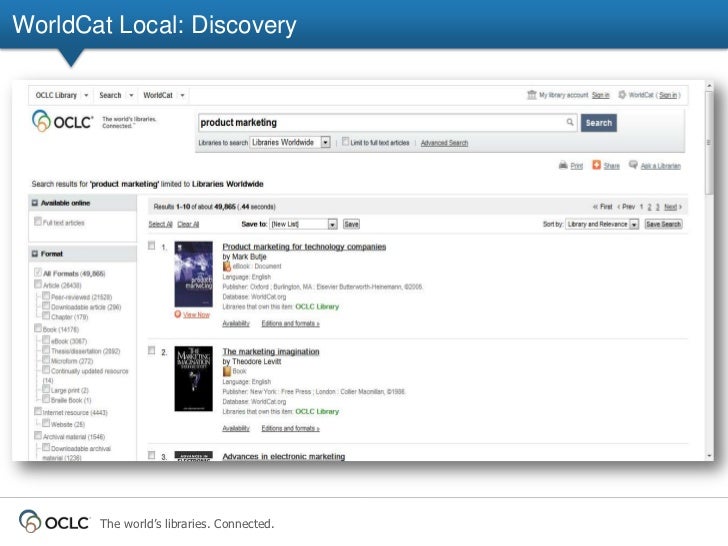Check the Archival material filter
This screenshot has width=728, height=546.
click(x=38, y=436)
